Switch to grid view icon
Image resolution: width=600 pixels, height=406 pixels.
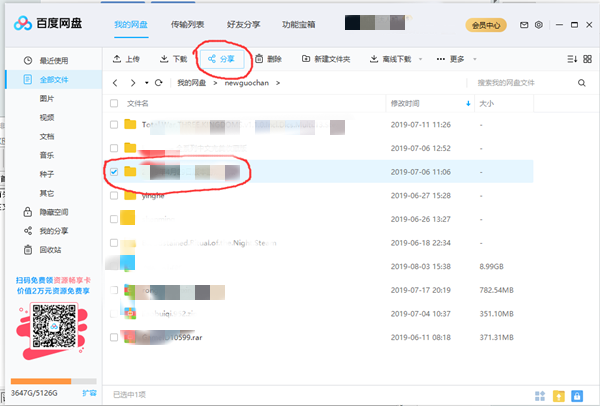pos(587,59)
